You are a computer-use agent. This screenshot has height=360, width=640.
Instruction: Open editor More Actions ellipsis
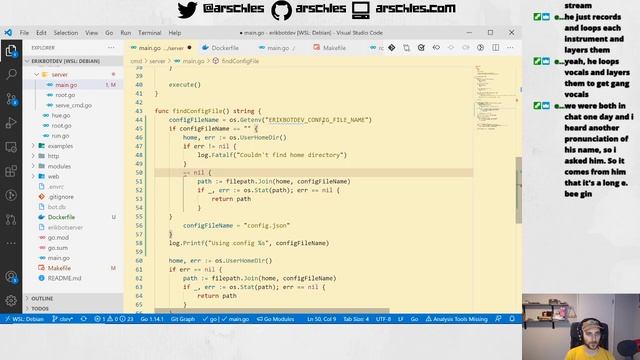[511, 48]
